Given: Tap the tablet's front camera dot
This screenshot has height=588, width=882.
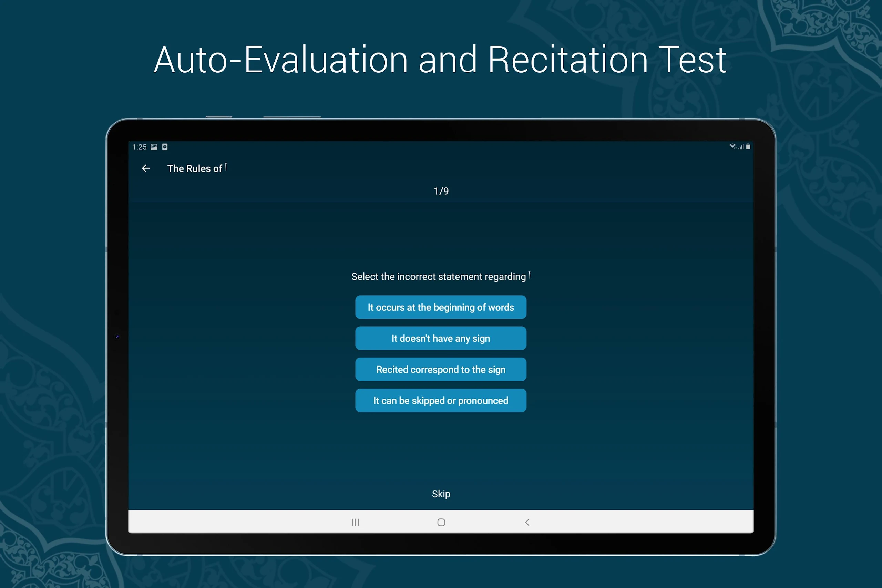Looking at the screenshot, I should point(117,337).
